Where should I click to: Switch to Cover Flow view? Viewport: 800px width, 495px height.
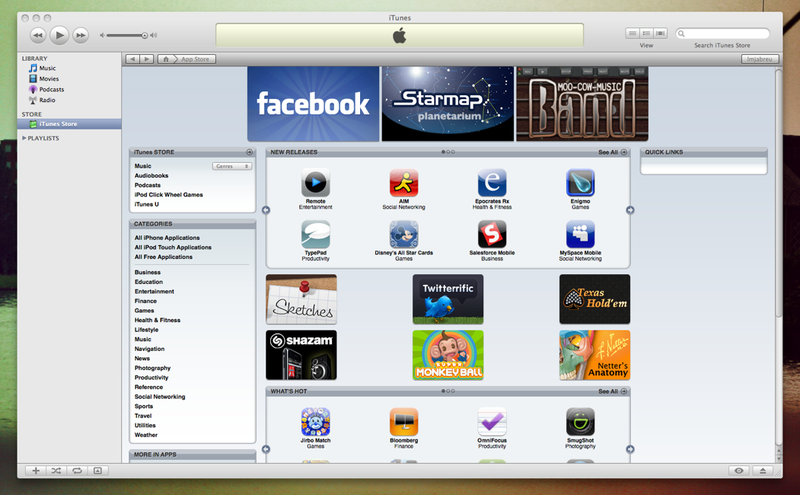[x=660, y=33]
